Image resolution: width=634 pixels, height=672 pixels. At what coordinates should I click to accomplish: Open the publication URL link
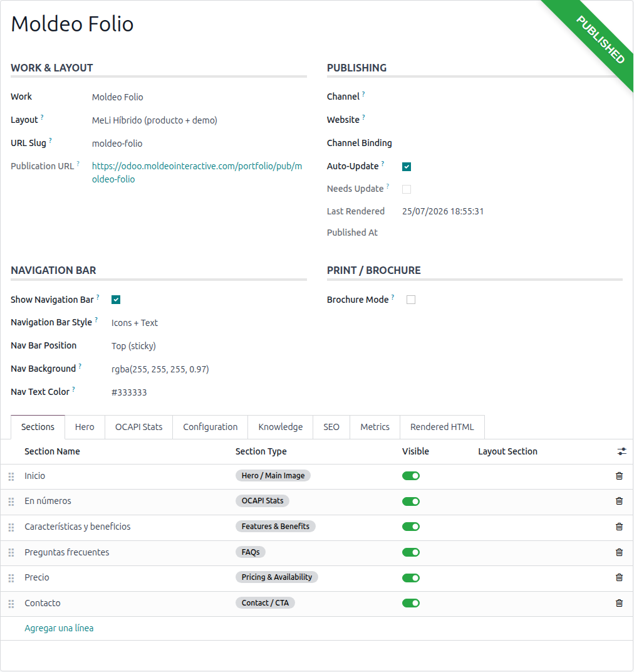click(x=197, y=173)
